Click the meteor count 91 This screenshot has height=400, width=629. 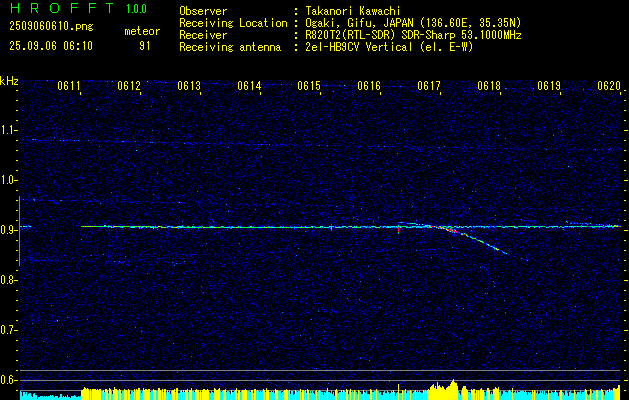[x=145, y=46]
